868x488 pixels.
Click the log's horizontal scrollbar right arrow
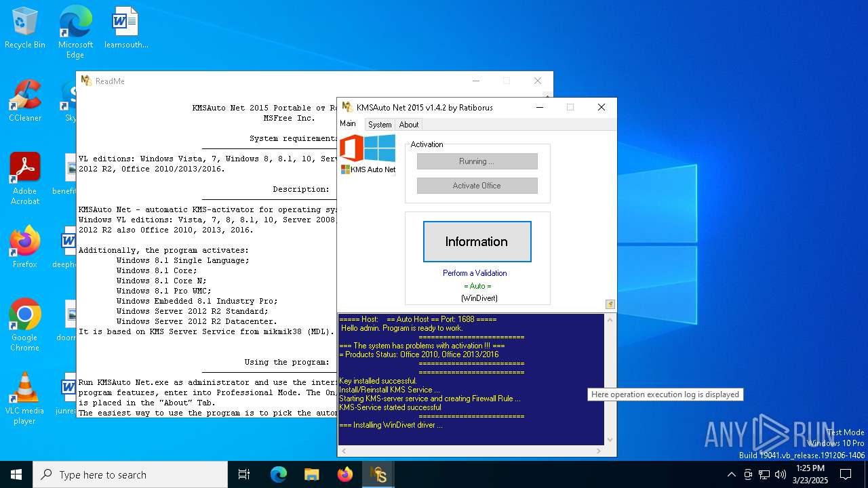[x=598, y=451]
